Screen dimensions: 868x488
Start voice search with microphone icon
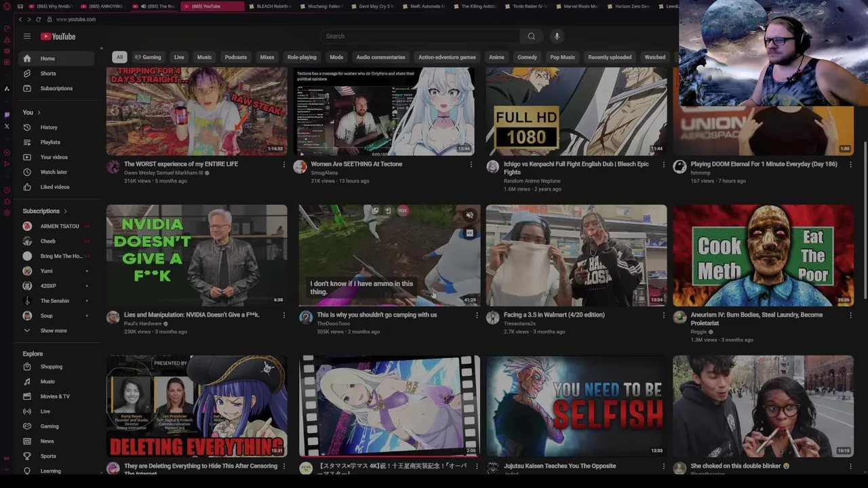pos(557,37)
